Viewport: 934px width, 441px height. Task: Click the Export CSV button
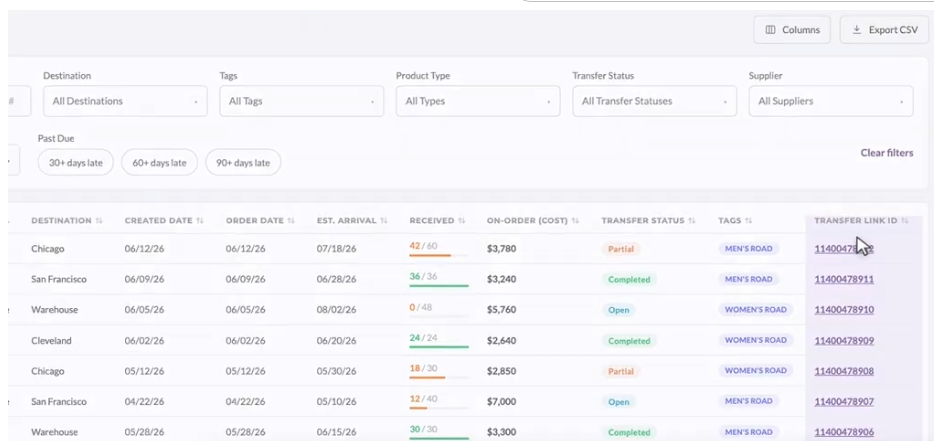coord(884,30)
